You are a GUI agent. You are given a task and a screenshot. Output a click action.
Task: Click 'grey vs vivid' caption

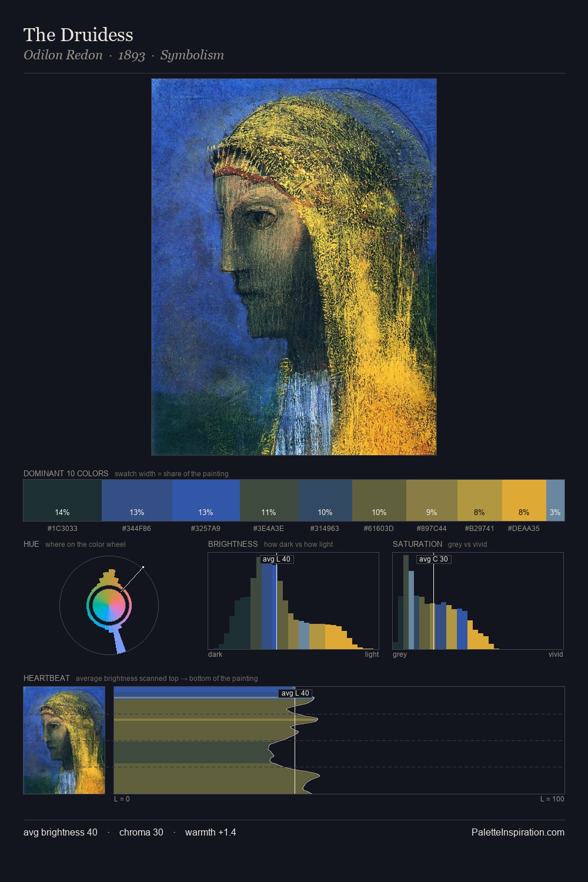coord(467,544)
